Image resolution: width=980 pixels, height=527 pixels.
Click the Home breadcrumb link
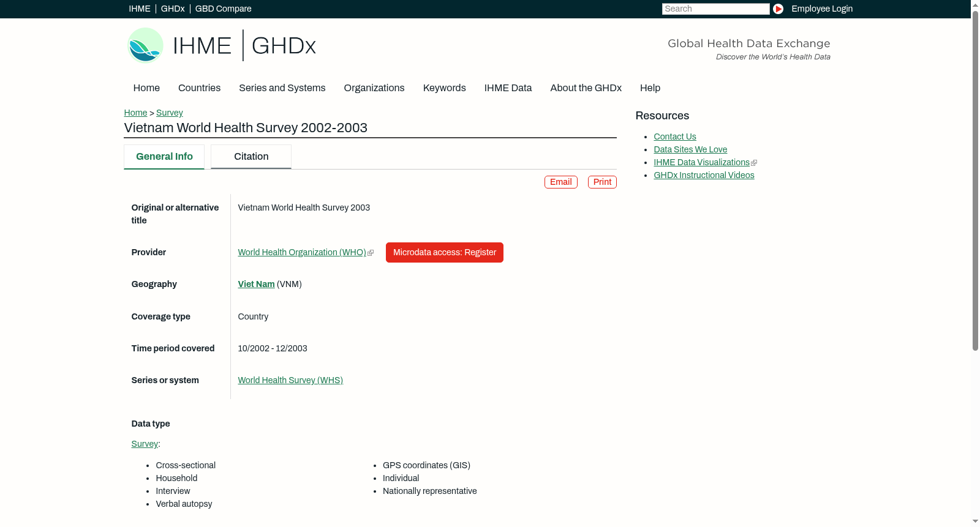pos(135,113)
